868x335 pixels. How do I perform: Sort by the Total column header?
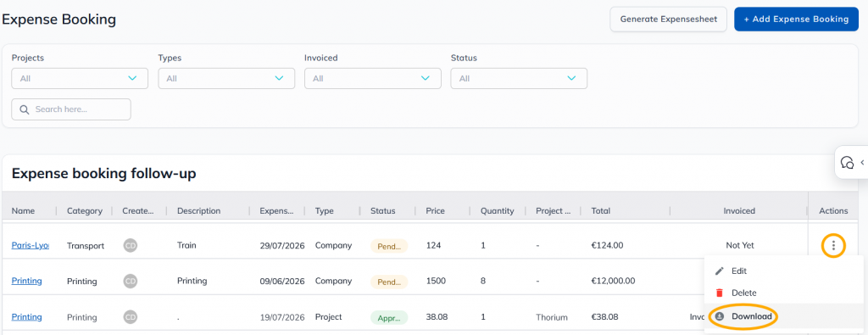601,211
